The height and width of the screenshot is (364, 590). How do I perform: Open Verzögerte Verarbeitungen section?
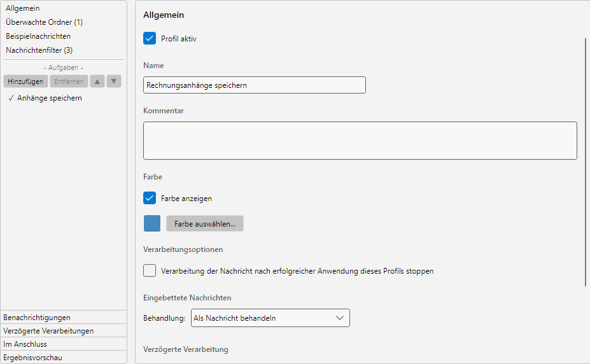[64, 331]
